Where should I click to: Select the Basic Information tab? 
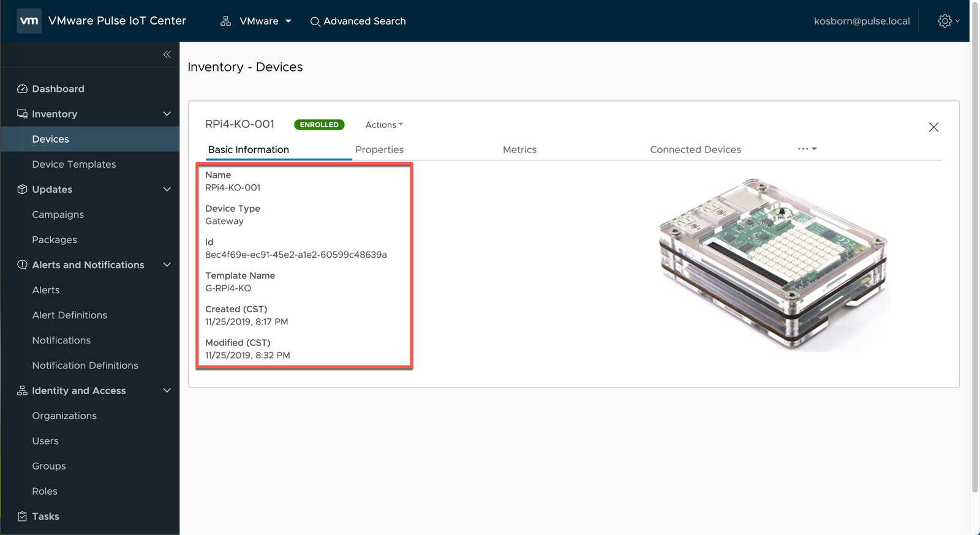[x=249, y=149]
